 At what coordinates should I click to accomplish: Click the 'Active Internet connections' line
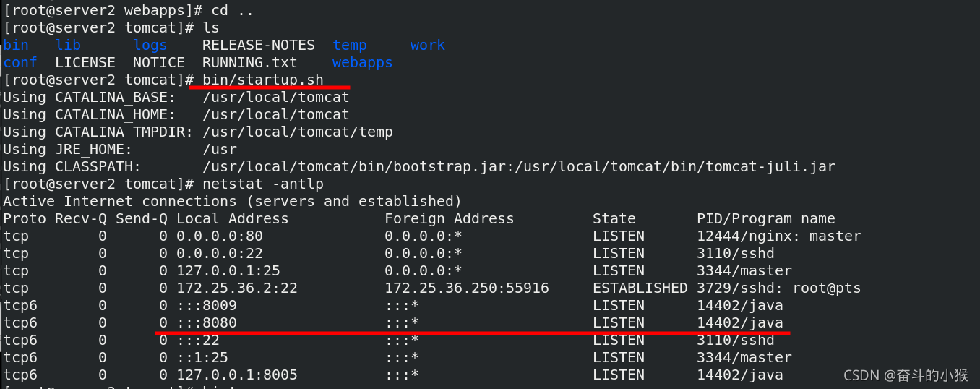point(233,201)
